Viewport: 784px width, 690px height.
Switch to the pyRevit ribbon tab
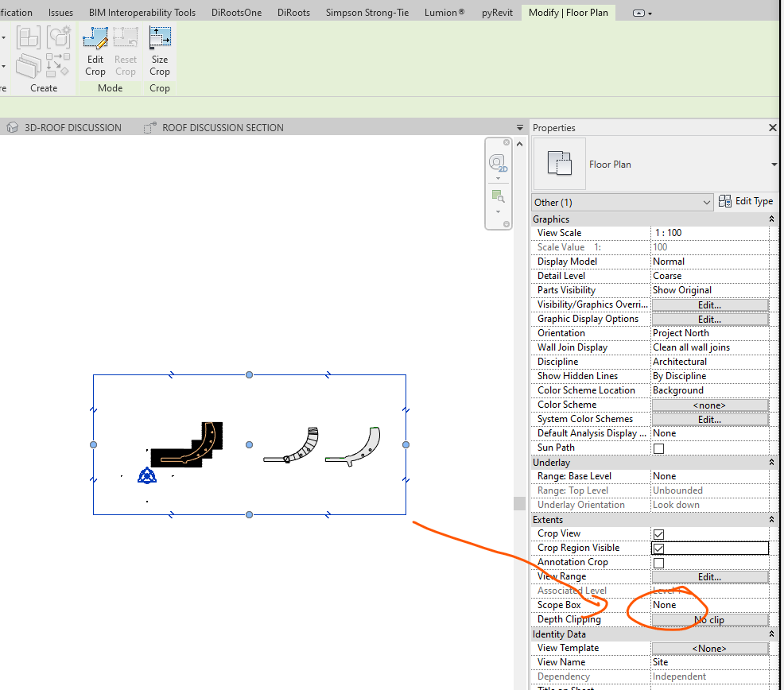pyautogui.click(x=497, y=12)
